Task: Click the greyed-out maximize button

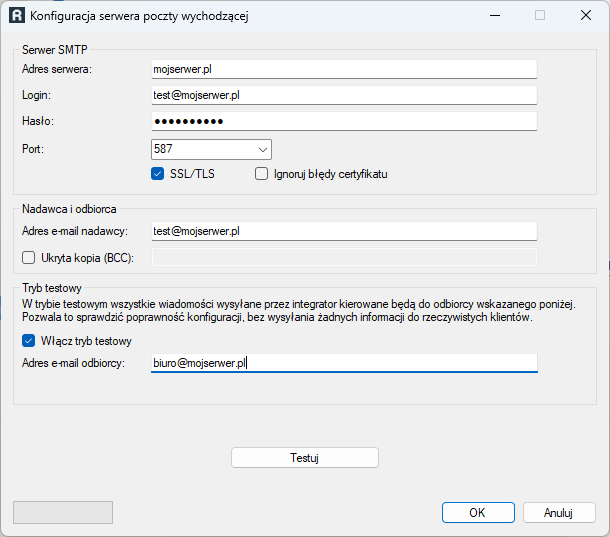Action: 540,16
